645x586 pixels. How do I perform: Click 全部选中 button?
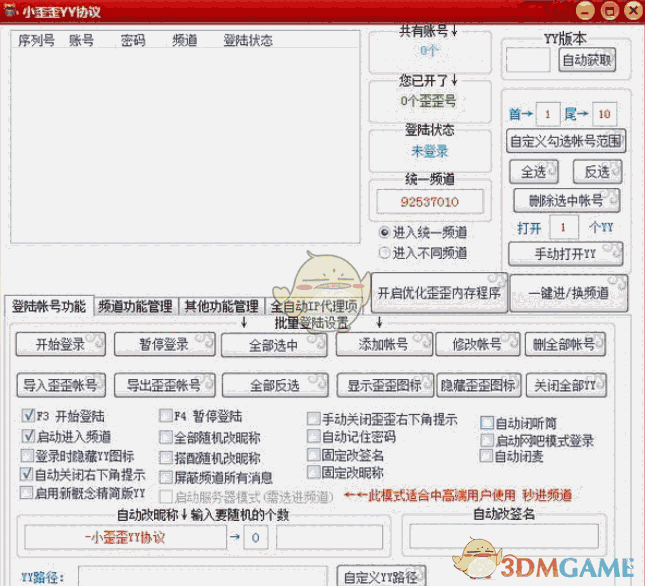pos(274,345)
